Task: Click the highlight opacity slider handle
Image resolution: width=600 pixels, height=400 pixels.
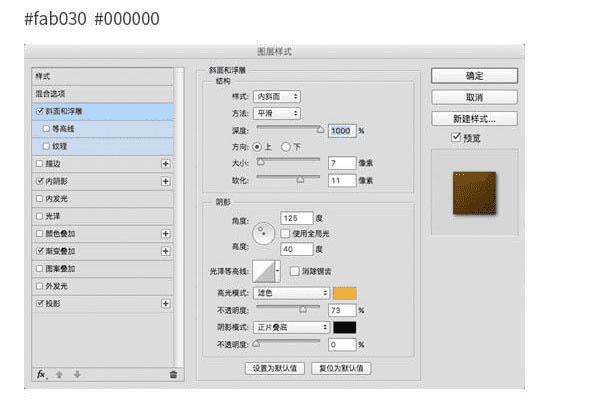Action: pyautogui.click(x=303, y=309)
